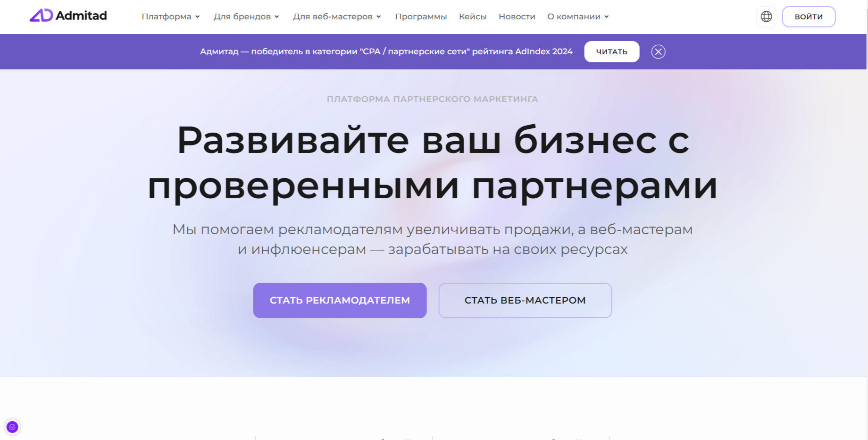Image resolution: width=868 pixels, height=440 pixels.
Task: Click the Admitad logo
Action: (68, 16)
